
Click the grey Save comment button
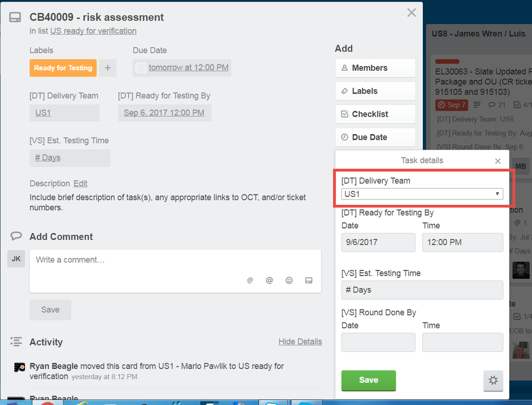(50, 310)
